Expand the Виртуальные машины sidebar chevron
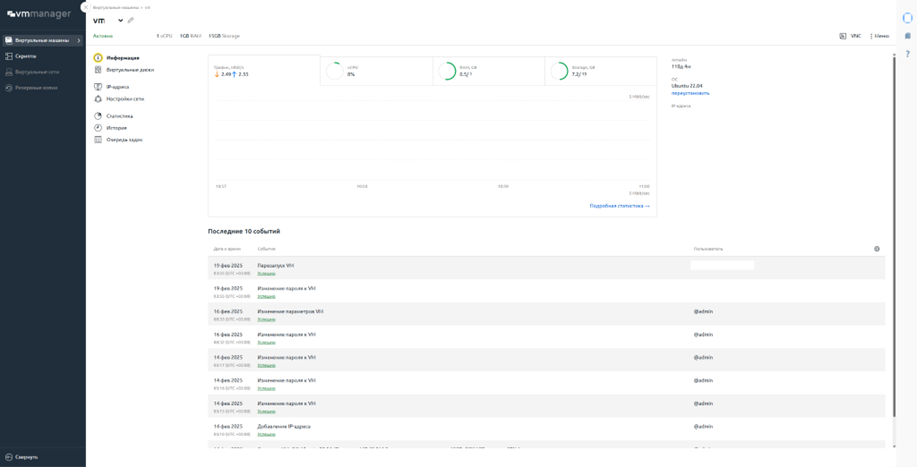The height and width of the screenshot is (467, 917). pyautogui.click(x=79, y=41)
